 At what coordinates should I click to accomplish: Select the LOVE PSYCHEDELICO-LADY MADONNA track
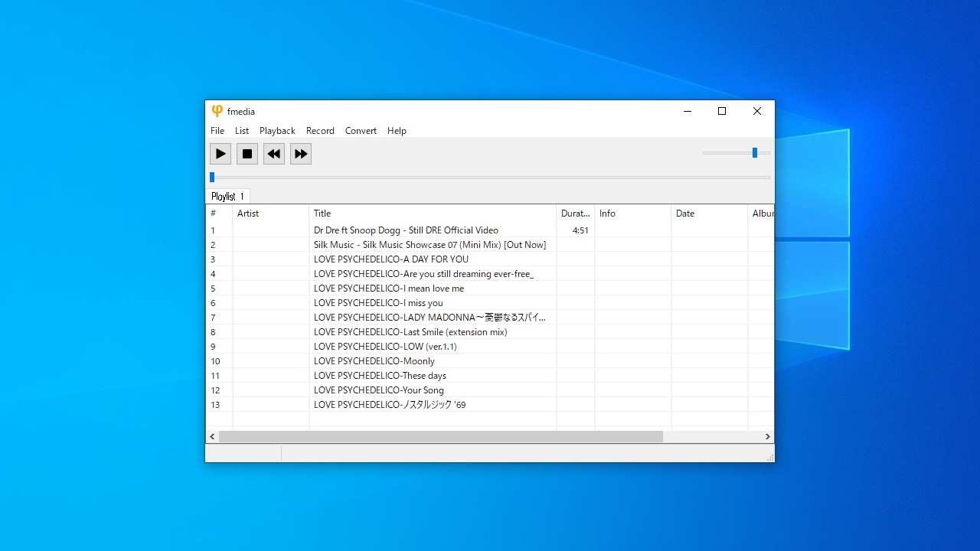[x=430, y=318]
